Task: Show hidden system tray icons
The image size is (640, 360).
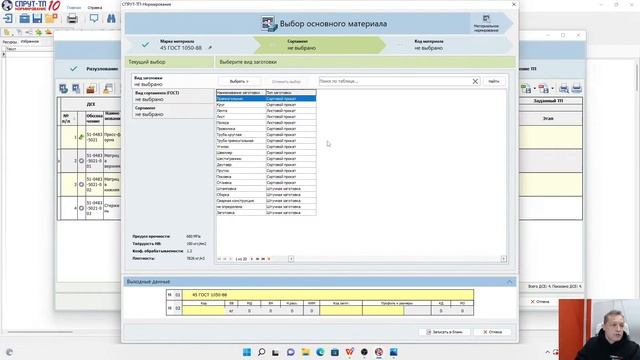Action: coord(547,352)
